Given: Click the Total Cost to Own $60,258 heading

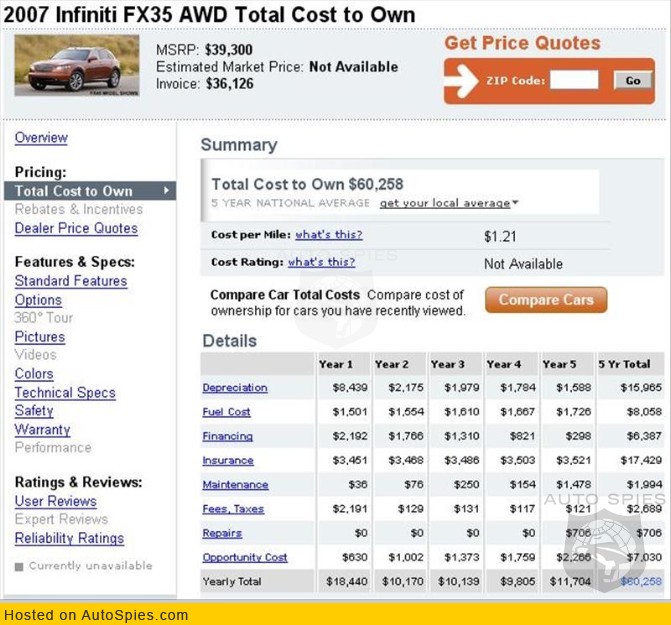Looking at the screenshot, I should (307, 184).
